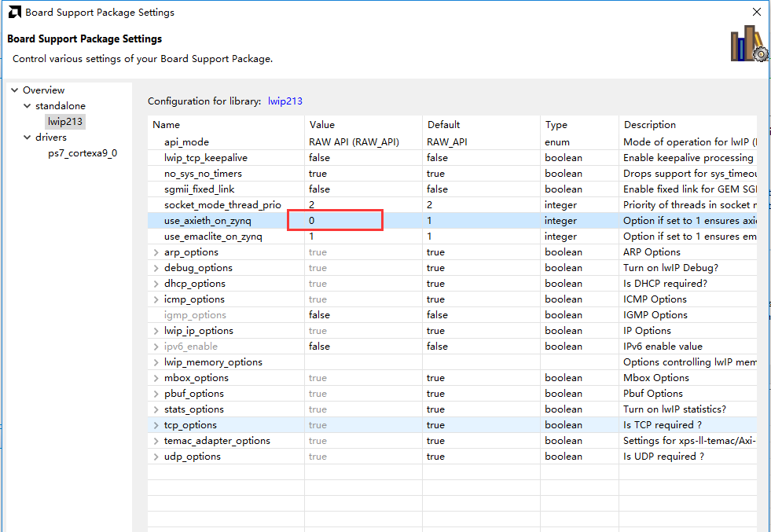Collapse the standalone tree node
Screen dimensions: 771x532
click(27, 106)
